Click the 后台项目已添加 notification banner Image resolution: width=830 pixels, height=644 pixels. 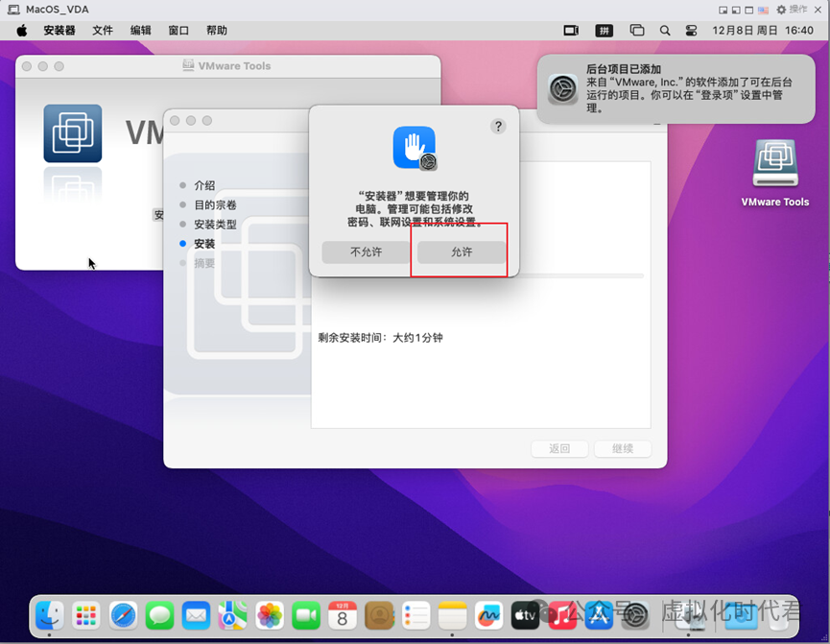point(676,89)
